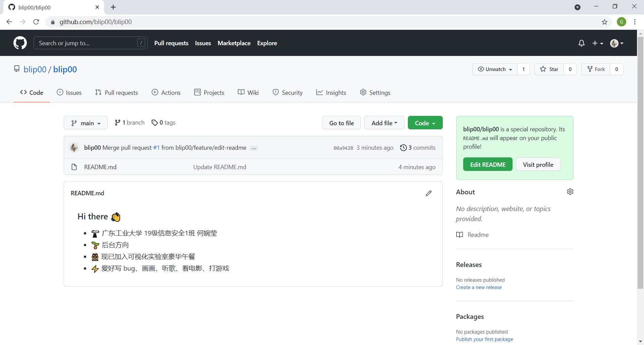Screen dimensions: 644x345
Task: Click Pull requests in the top navbar
Action: [x=171, y=43]
